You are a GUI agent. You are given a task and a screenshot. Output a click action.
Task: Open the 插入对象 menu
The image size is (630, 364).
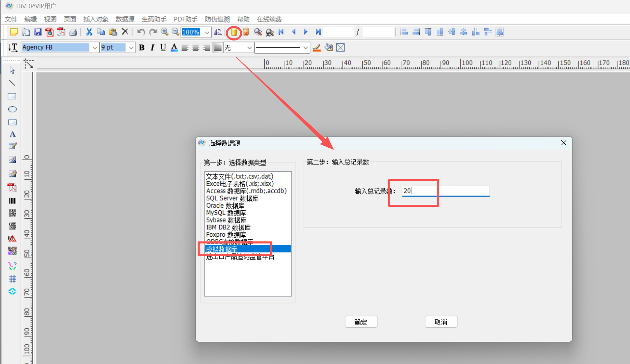point(96,19)
